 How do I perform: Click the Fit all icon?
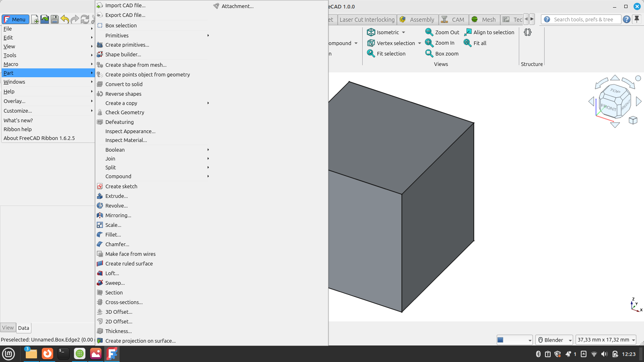tap(467, 43)
